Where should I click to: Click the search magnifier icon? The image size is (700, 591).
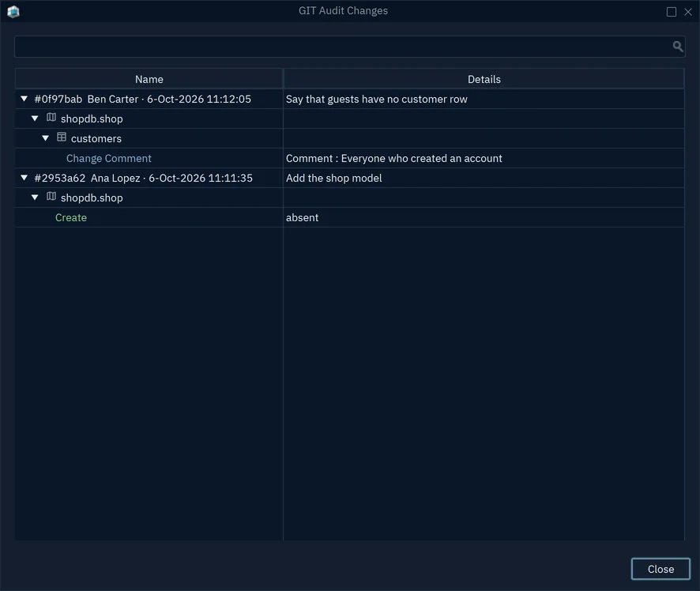click(x=678, y=47)
